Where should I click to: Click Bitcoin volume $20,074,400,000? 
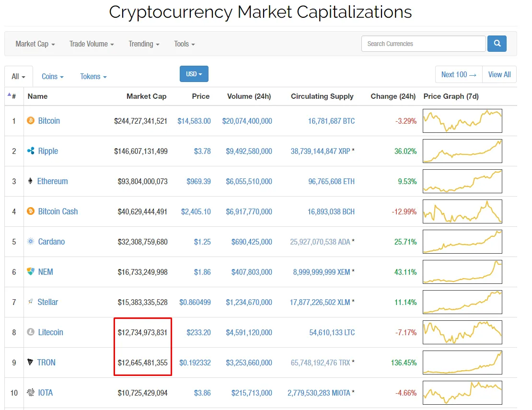[247, 121]
